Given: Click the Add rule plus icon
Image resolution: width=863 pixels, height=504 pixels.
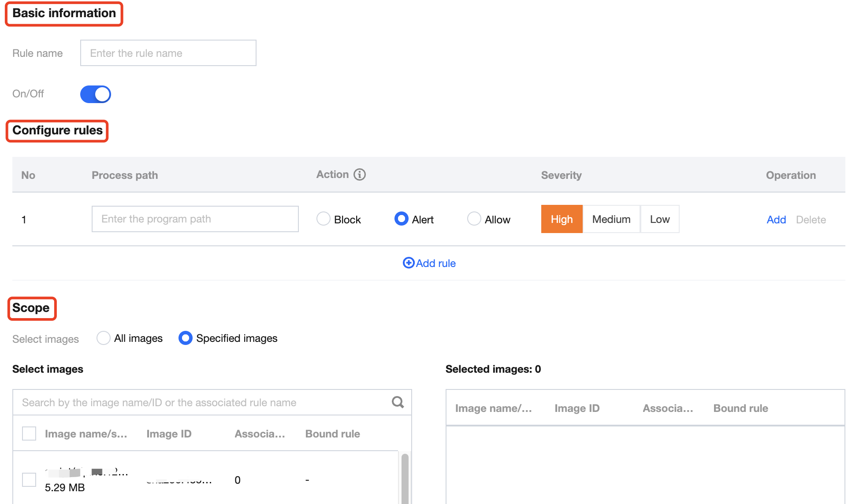Looking at the screenshot, I should (409, 263).
